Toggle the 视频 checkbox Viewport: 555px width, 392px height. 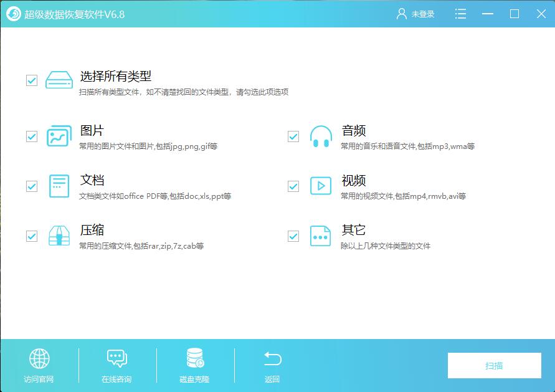pyautogui.click(x=293, y=186)
